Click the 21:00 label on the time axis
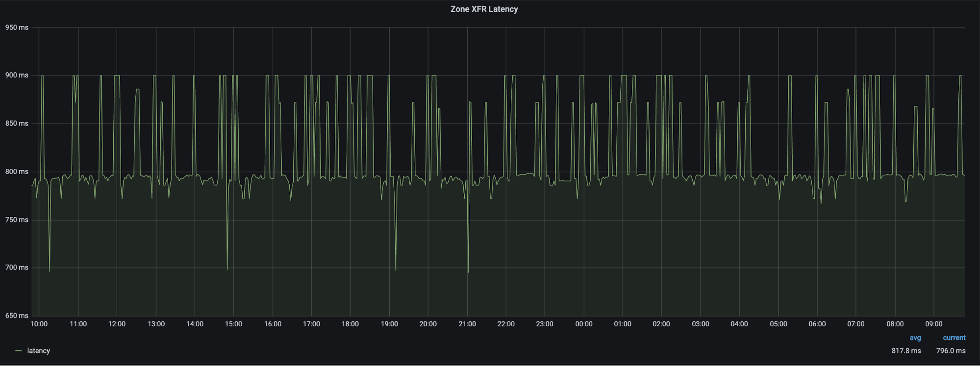The image size is (980, 366). pyautogui.click(x=467, y=324)
